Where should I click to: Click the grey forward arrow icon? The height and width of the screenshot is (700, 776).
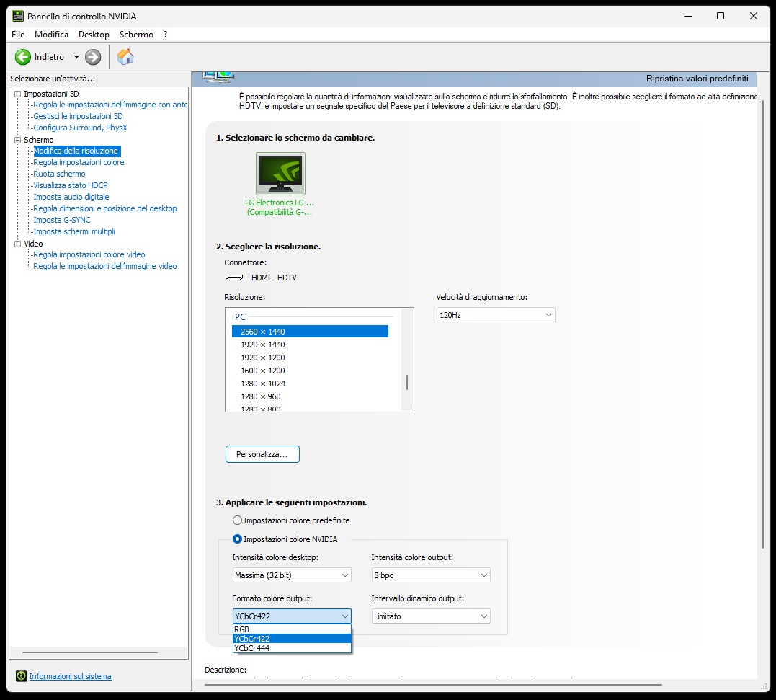(92, 57)
